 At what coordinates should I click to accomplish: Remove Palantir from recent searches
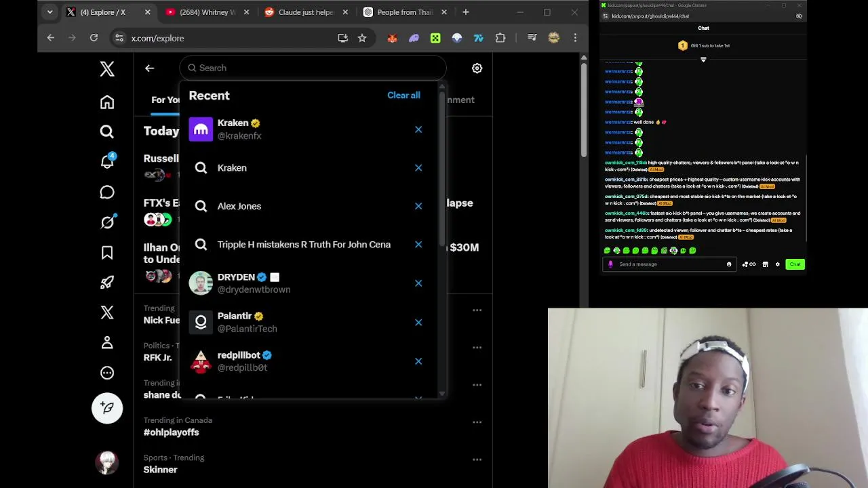(418, 322)
